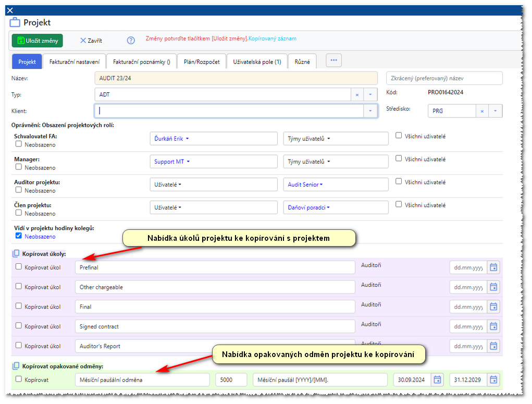Expand the Ďurkáň Erik user dropdown
The width and height of the screenshot is (532, 404).
[x=171, y=139]
